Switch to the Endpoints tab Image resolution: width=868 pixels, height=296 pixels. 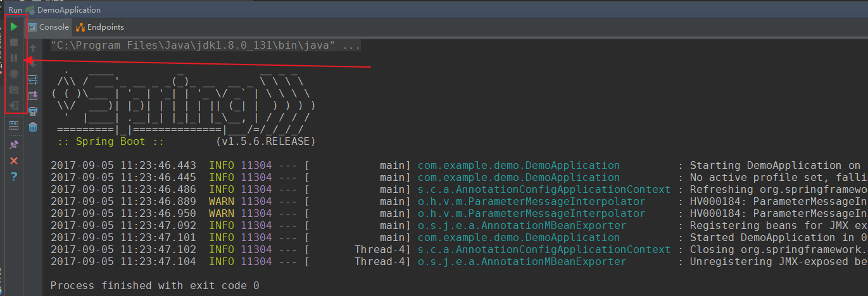[100, 27]
